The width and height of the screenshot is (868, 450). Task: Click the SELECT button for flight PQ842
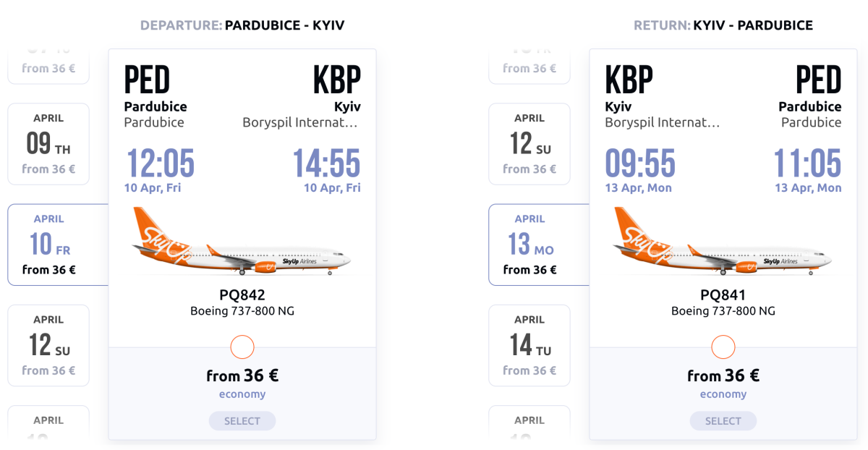click(x=242, y=421)
